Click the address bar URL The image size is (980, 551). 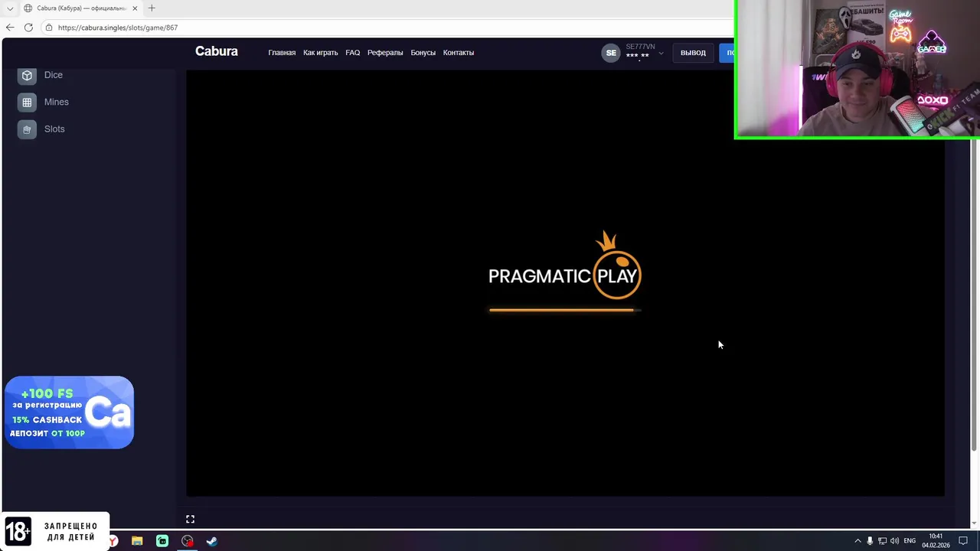[118, 28]
